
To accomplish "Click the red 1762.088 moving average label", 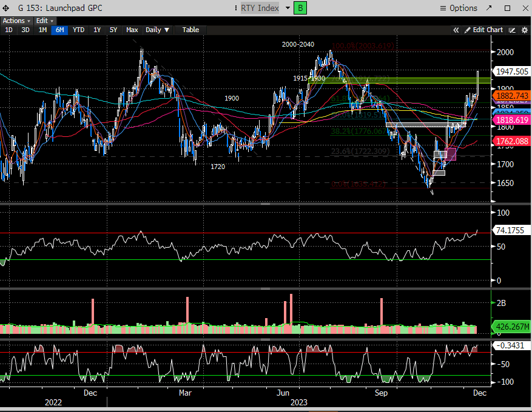I will 513,142.
